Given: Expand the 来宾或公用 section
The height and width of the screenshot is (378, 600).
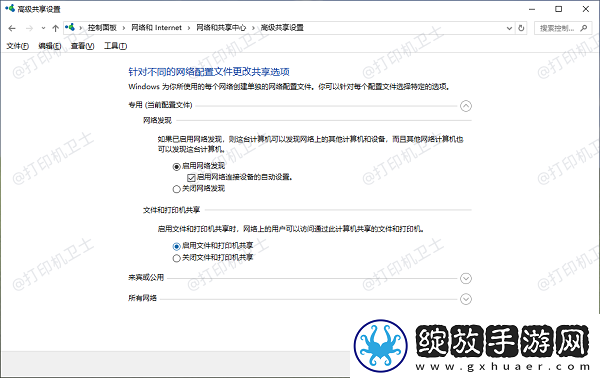Looking at the screenshot, I should click(466, 279).
